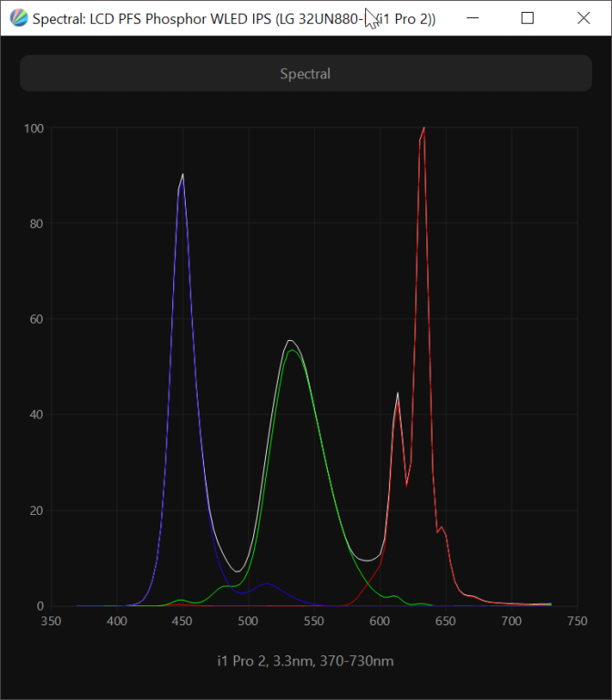Click the white curve trough near 490 nm

[x=237, y=571]
